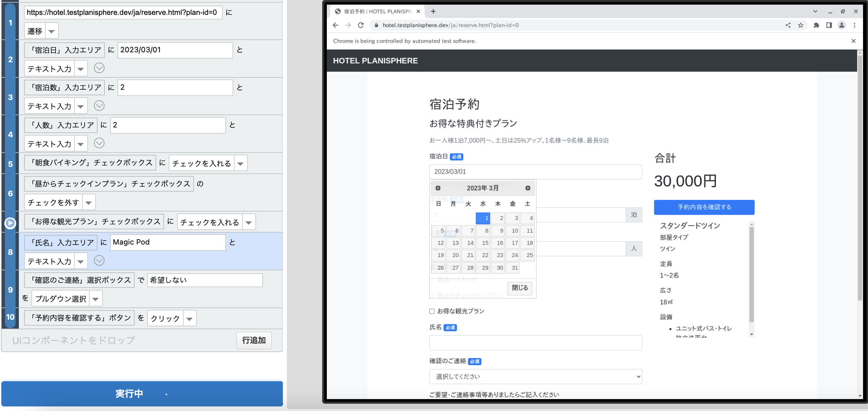This screenshot has height=411, width=868.
Task: Open テキスト入力 dropdown in step 2
Action: click(x=80, y=69)
